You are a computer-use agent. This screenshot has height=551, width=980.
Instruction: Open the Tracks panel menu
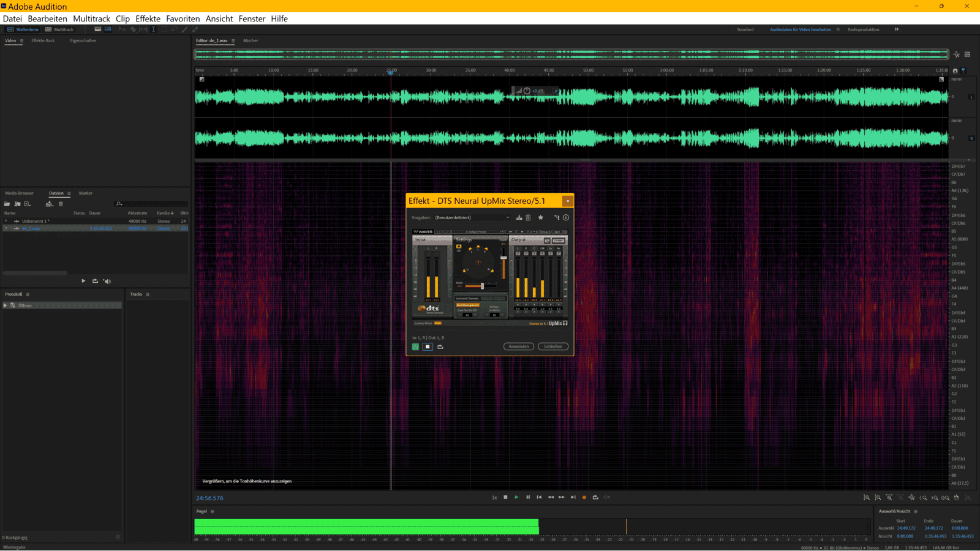[148, 294]
